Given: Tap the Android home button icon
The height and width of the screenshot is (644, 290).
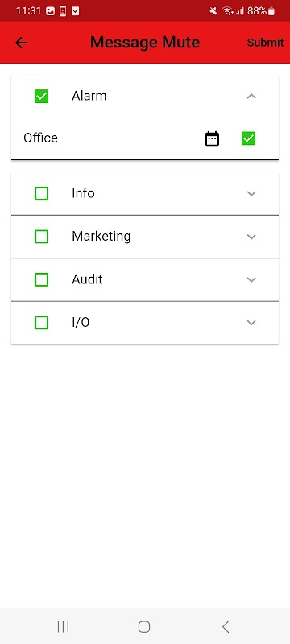Looking at the screenshot, I should 144,626.
